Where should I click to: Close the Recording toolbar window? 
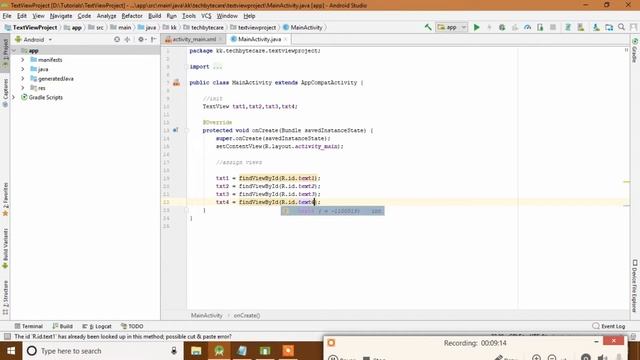(613, 340)
